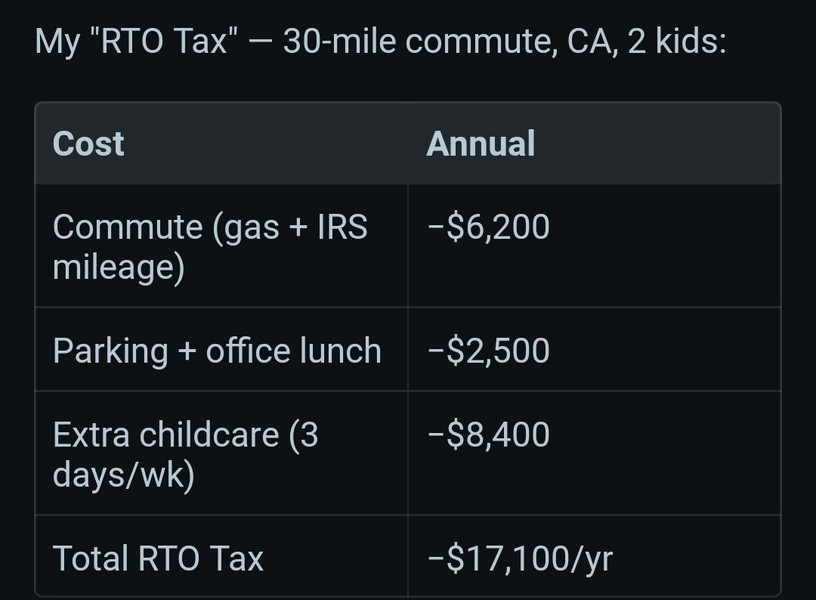This screenshot has width=816, height=600.
Task: Click the "Total RTO Tax" row label
Action: pos(158,558)
